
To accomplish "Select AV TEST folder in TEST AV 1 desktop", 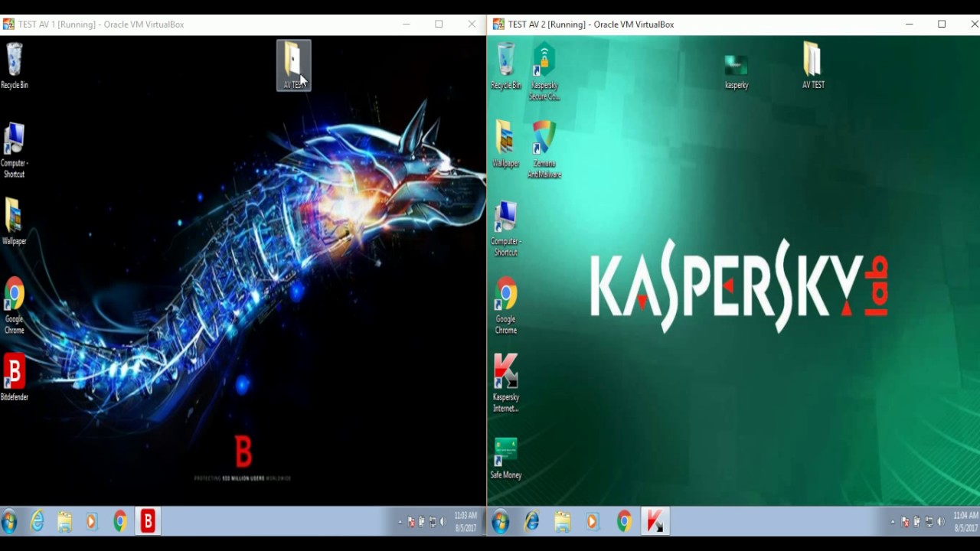I will click(294, 65).
